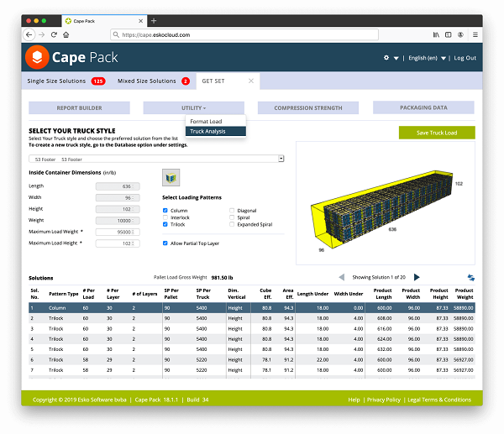
Task: Open the 53 Footer truck style dropdown
Action: click(156, 159)
